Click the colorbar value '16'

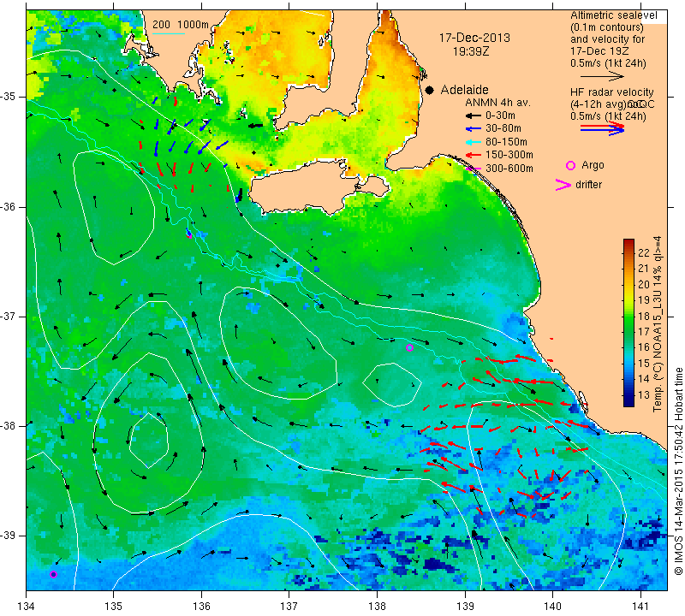pos(644,347)
